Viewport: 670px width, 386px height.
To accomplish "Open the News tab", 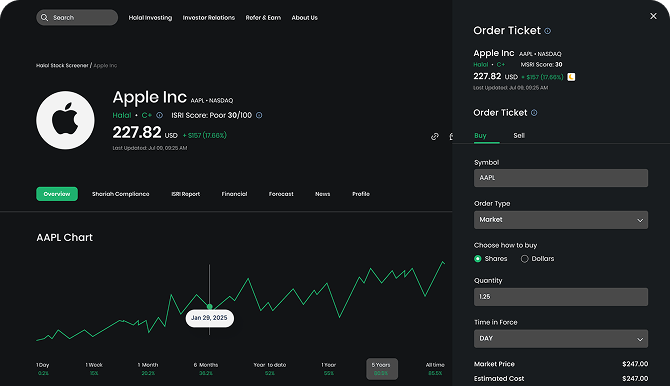I will 323,194.
